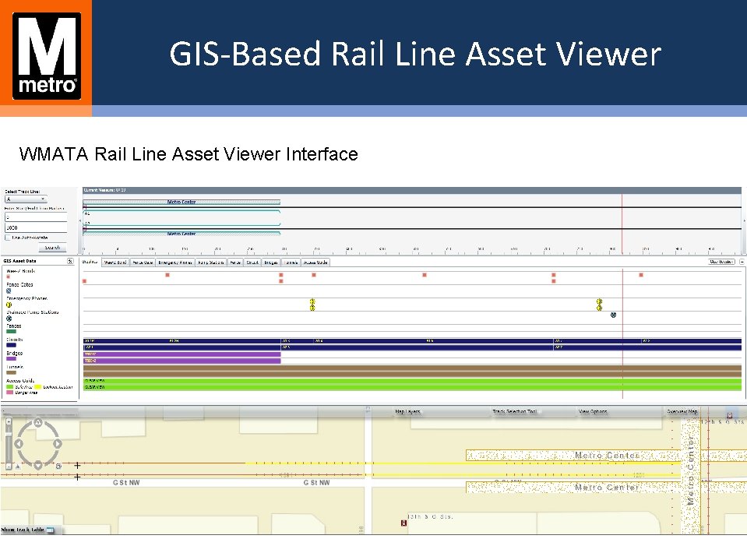
Task: Click the yellow access guide legend swatch
Action: click(x=38, y=387)
